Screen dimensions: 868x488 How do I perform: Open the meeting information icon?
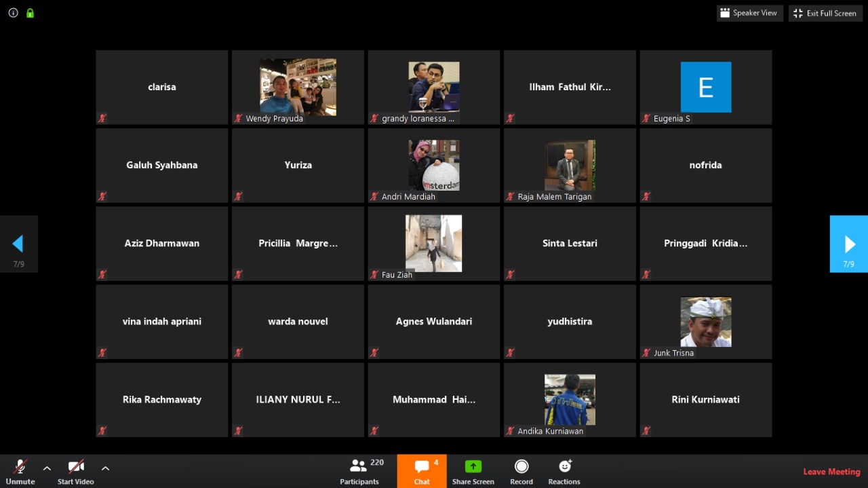pyautogui.click(x=13, y=13)
